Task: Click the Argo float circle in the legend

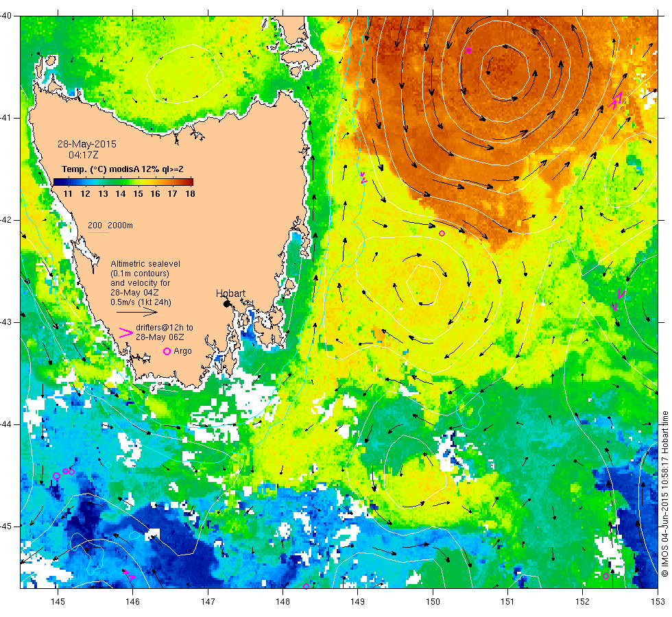Action: (167, 351)
